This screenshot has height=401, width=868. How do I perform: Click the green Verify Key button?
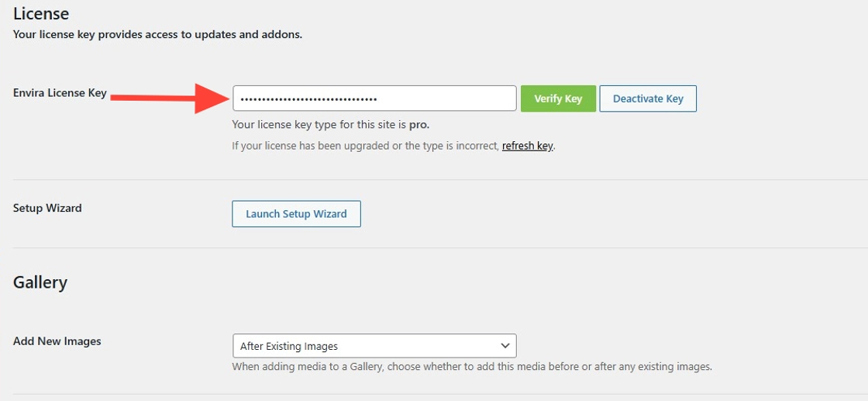[558, 99]
